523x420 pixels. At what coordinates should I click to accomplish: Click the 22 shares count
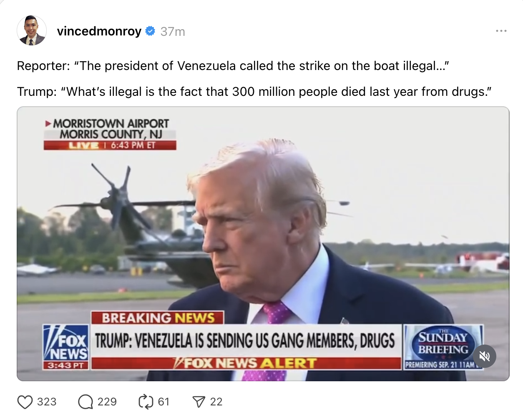pos(216,402)
